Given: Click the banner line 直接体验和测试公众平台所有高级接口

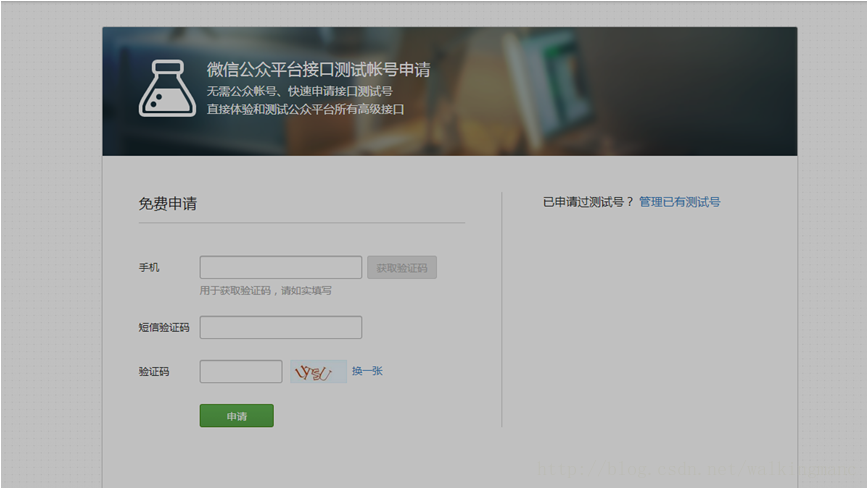Looking at the screenshot, I should click(x=306, y=109).
